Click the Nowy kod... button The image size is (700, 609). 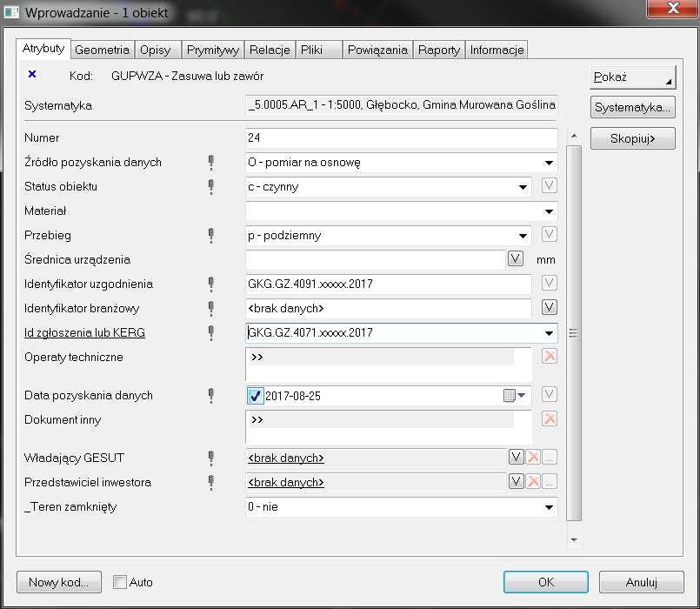click(x=59, y=582)
